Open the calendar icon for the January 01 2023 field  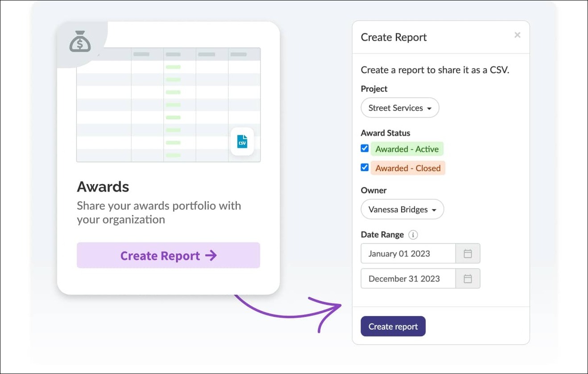[468, 253]
